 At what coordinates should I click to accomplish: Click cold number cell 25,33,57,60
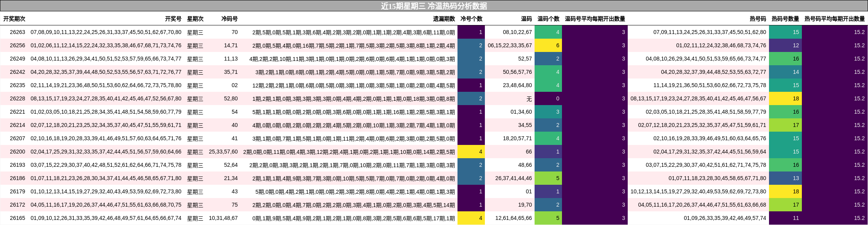223,152
